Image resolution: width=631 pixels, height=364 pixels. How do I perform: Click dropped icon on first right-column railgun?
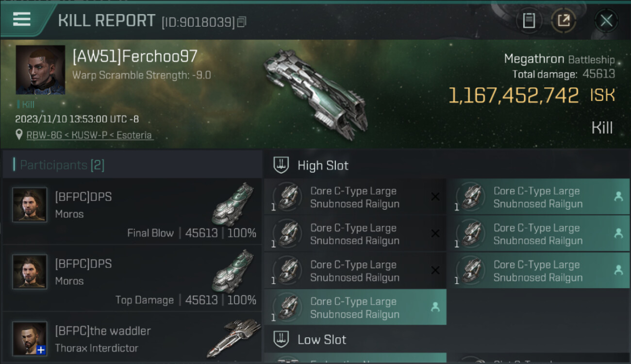[x=618, y=197]
